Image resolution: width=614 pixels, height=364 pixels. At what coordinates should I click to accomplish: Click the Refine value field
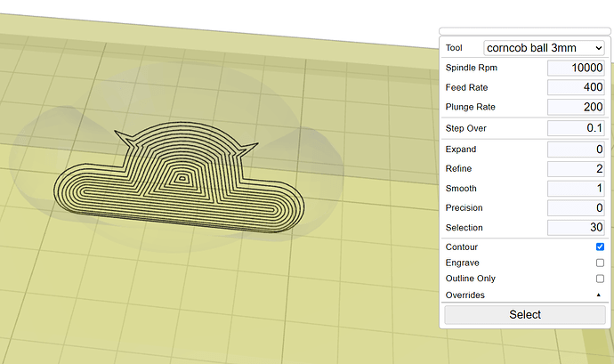tap(576, 169)
